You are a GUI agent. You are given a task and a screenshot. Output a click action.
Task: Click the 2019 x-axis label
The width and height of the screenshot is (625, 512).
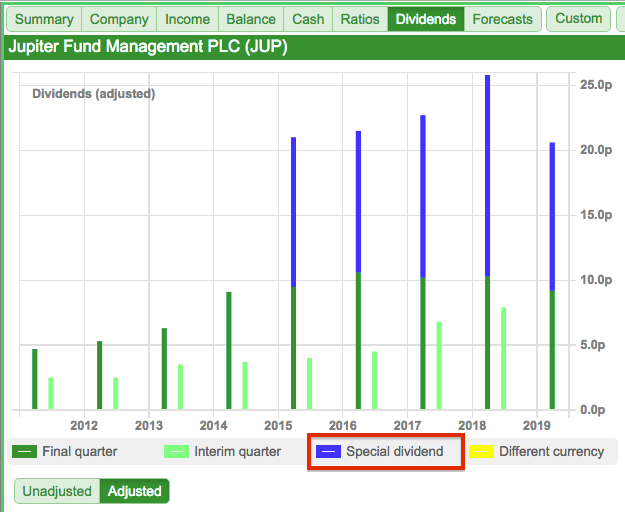(x=537, y=426)
